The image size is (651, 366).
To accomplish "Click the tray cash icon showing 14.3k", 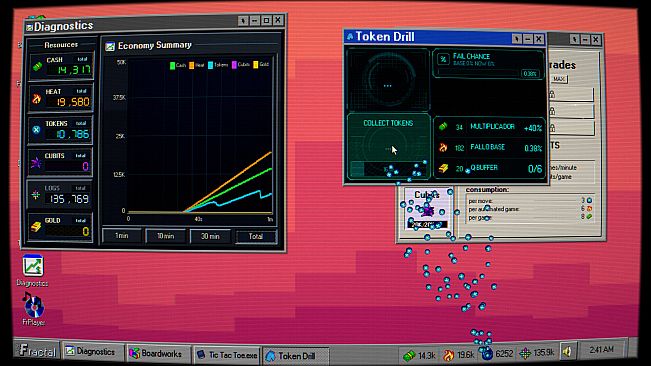I will tap(409, 355).
